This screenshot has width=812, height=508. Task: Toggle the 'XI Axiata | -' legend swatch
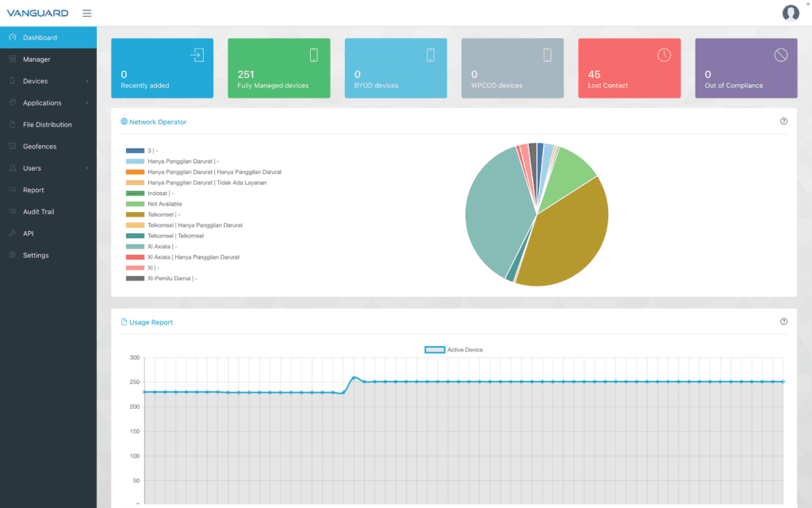pos(135,246)
